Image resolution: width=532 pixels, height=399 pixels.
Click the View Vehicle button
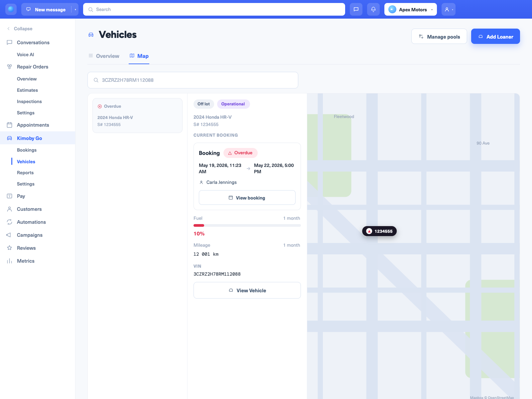[x=247, y=290]
